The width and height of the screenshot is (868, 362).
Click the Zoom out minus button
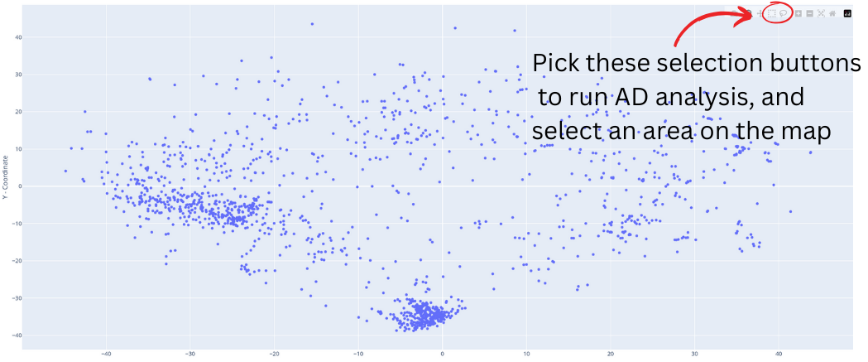[x=809, y=13]
